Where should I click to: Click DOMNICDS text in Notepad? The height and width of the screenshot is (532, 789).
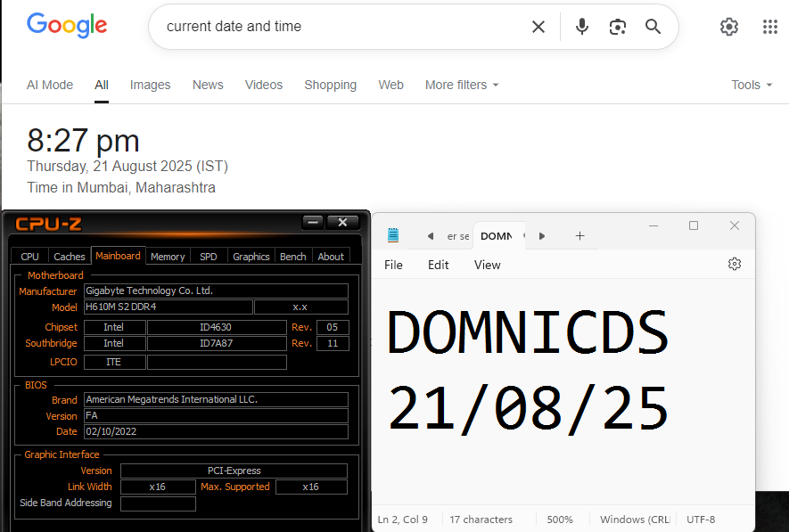coord(528,333)
